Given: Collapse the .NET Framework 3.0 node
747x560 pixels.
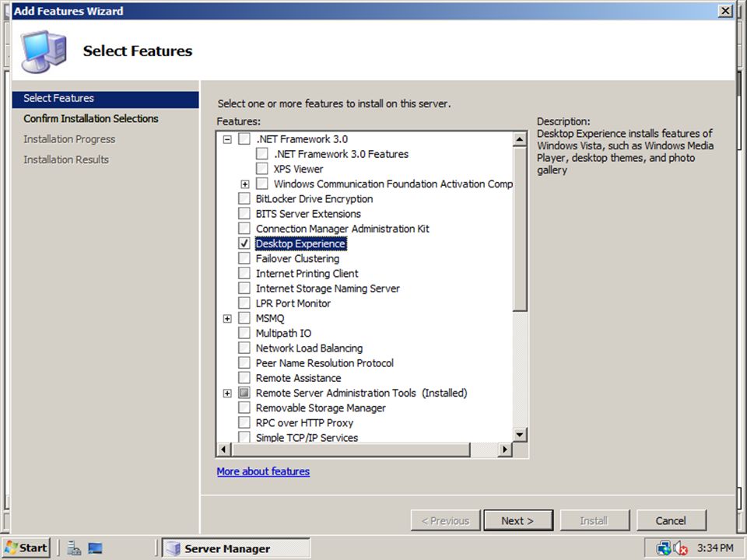Looking at the screenshot, I should [x=227, y=139].
